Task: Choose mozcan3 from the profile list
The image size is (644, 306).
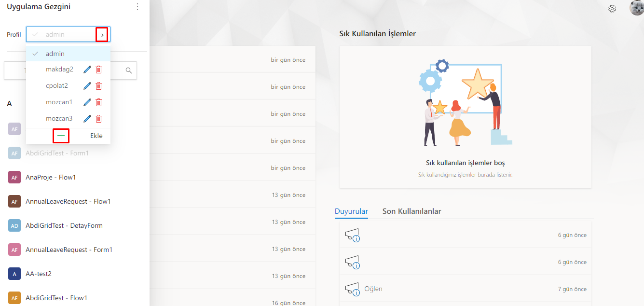Action: tap(59, 119)
